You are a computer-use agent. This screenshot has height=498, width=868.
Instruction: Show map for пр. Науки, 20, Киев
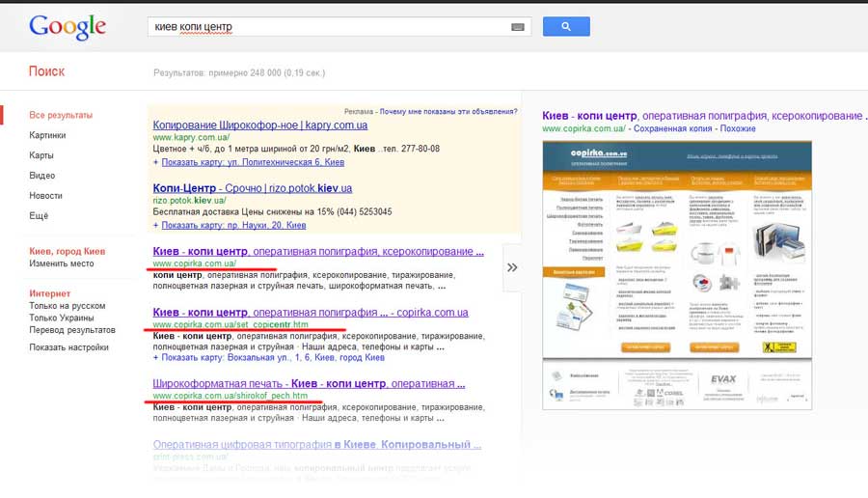pos(233,225)
